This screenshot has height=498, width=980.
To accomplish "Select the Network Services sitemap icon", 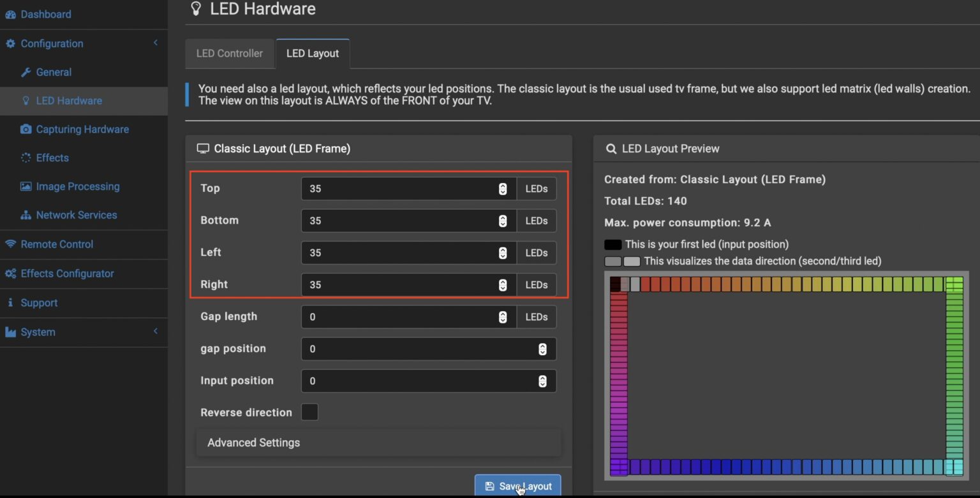I will [x=26, y=215].
